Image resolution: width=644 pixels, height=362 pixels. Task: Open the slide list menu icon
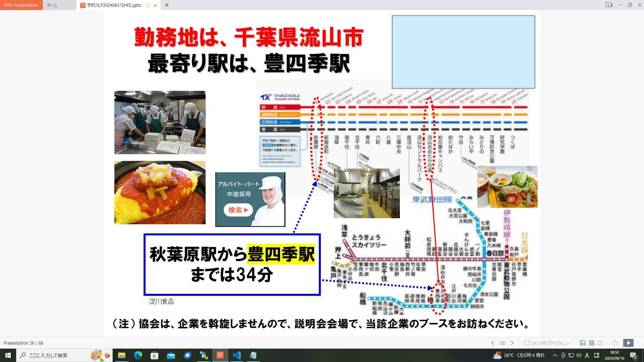coord(502,343)
